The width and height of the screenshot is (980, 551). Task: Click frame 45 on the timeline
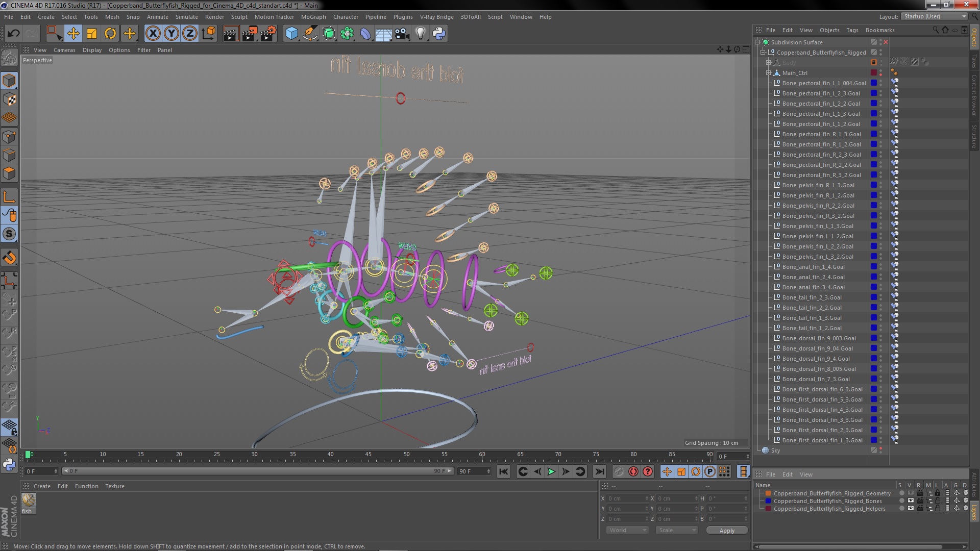point(369,454)
